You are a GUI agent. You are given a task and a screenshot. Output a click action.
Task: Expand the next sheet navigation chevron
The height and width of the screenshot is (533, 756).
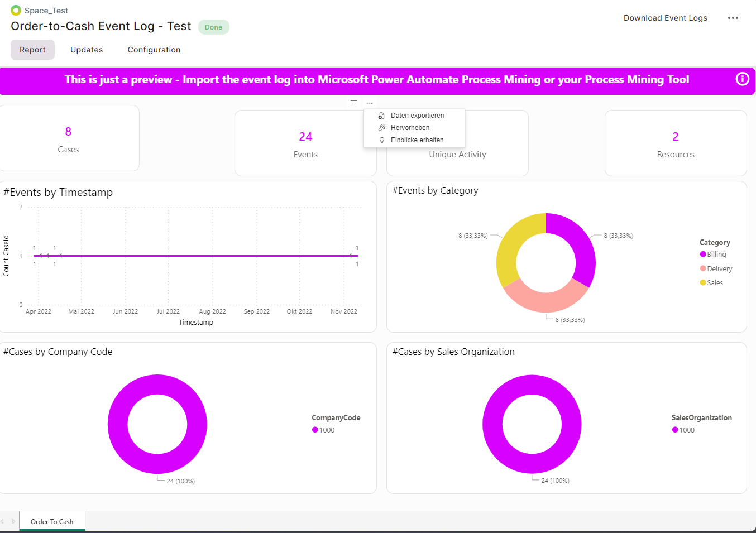coord(13,521)
